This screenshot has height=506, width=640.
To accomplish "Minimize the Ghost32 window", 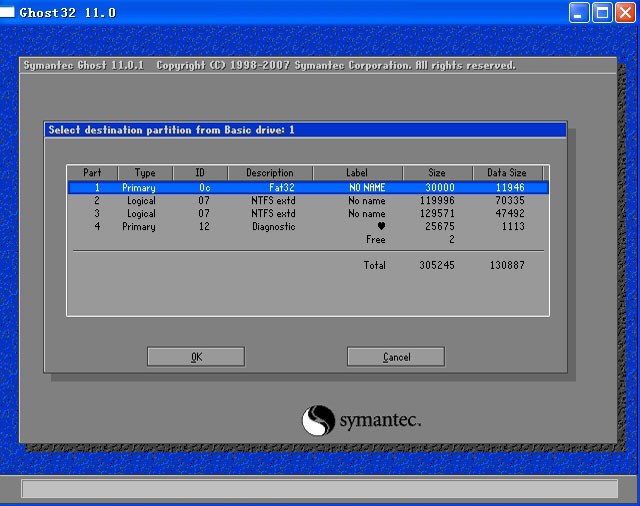I will tap(578, 13).
